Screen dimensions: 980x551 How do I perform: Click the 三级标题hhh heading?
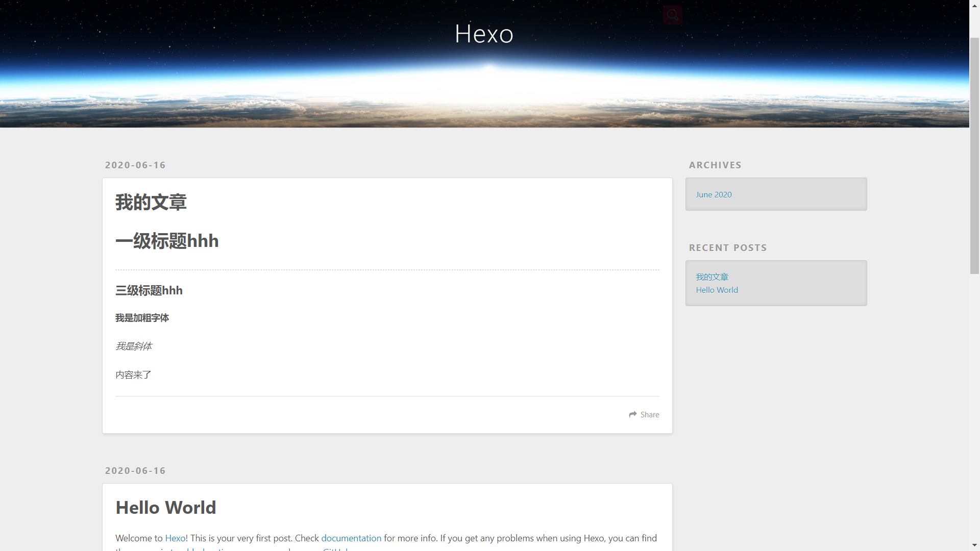click(149, 290)
